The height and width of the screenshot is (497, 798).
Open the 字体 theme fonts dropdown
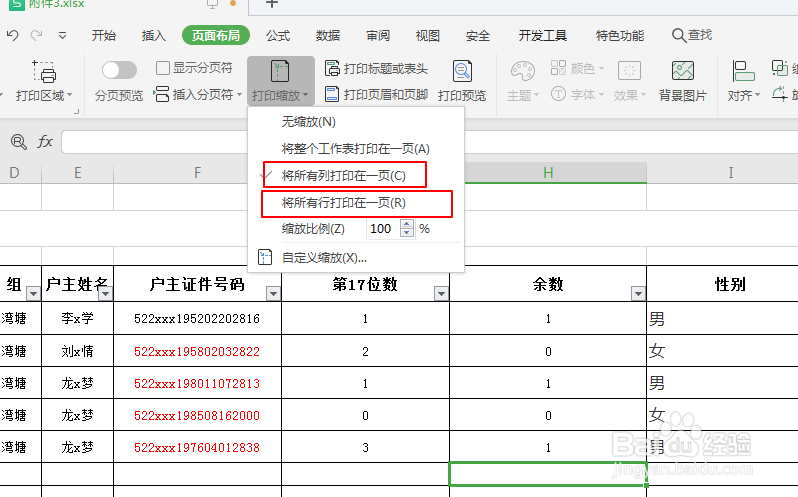tap(578, 94)
